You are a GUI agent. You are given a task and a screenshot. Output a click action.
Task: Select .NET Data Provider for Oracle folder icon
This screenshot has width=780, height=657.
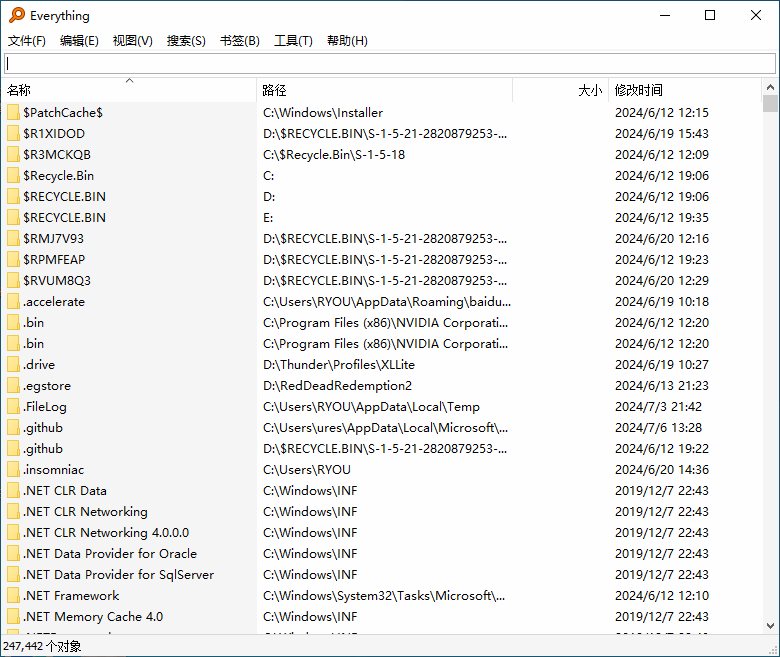(x=13, y=554)
